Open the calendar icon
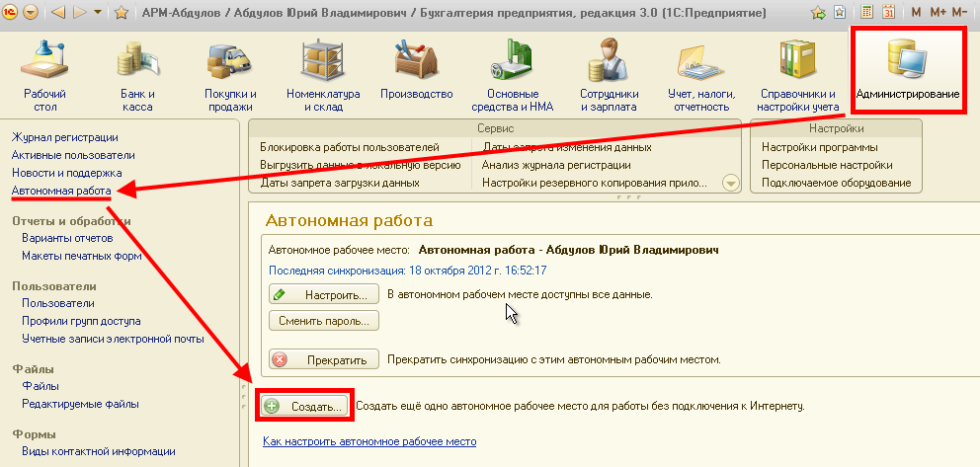 click(x=889, y=11)
